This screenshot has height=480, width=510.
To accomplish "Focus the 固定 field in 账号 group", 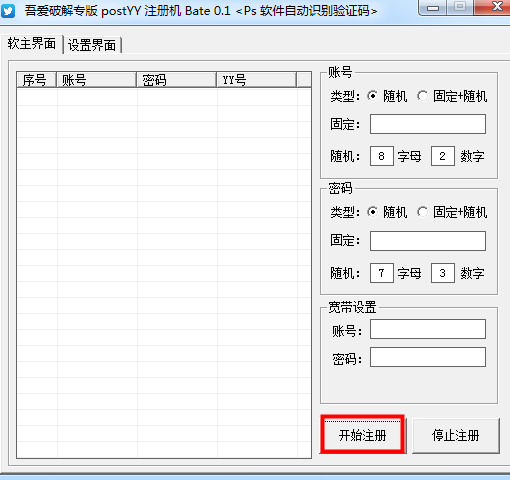I will click(x=428, y=124).
